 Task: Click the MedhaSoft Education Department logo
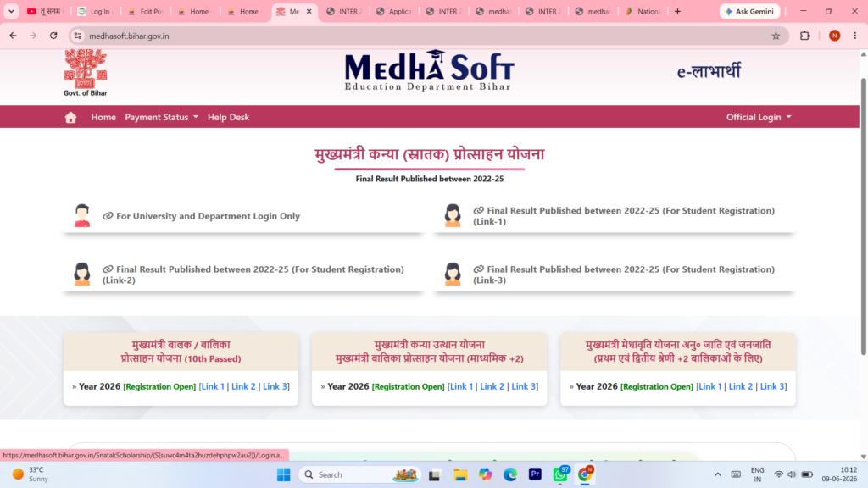pos(429,70)
